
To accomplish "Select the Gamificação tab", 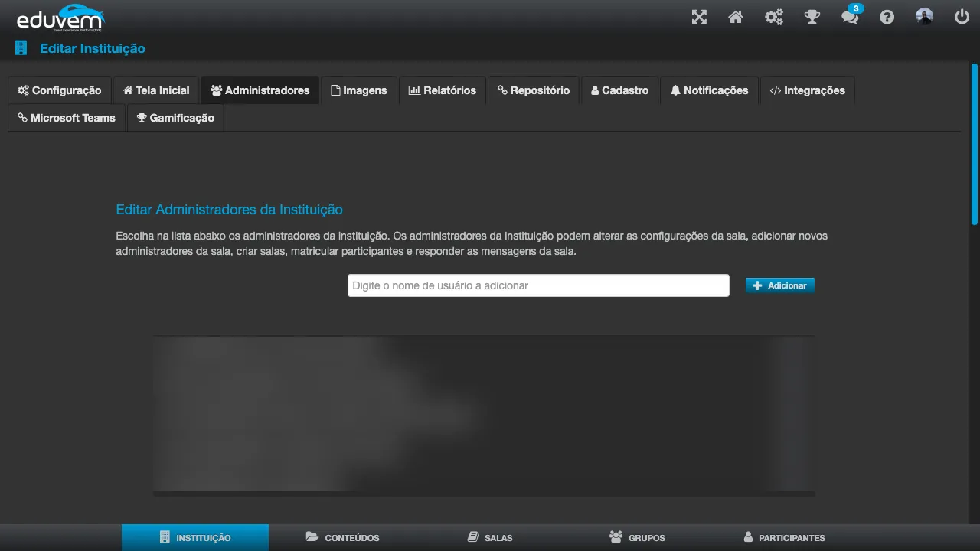I will 175,118.
